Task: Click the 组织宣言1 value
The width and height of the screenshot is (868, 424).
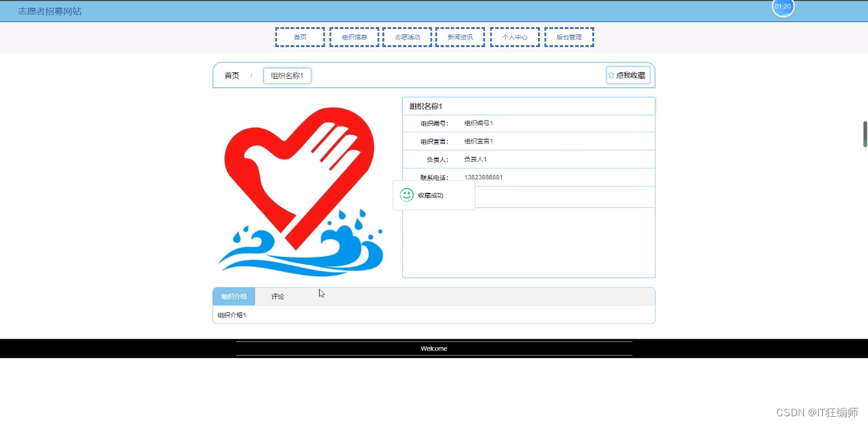Action: pyautogui.click(x=479, y=141)
